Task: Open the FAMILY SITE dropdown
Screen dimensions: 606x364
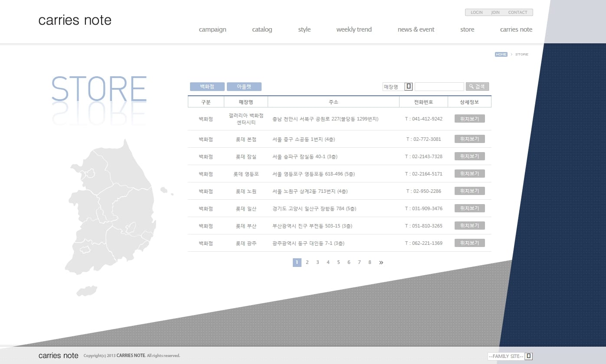Action: [x=510, y=356]
